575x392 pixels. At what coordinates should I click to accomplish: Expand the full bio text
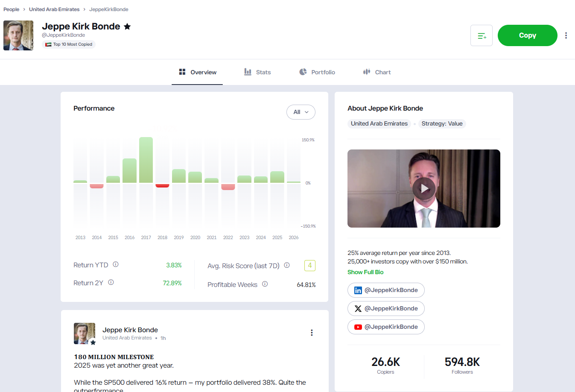(x=365, y=272)
